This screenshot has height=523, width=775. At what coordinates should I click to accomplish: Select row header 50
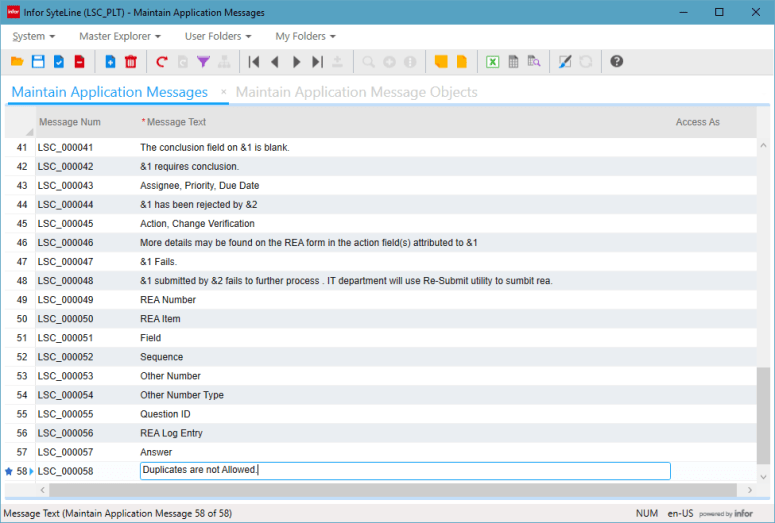click(x=20, y=319)
